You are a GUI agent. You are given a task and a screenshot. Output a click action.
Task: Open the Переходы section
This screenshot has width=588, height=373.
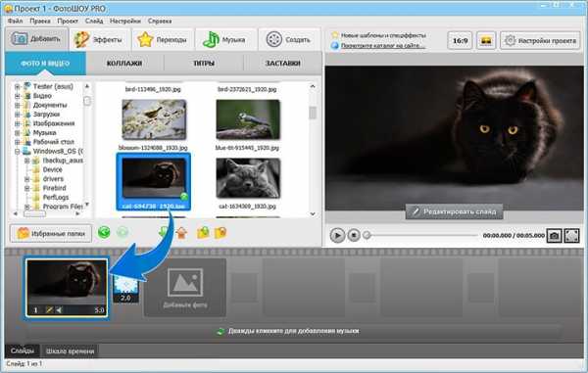pyautogui.click(x=163, y=39)
